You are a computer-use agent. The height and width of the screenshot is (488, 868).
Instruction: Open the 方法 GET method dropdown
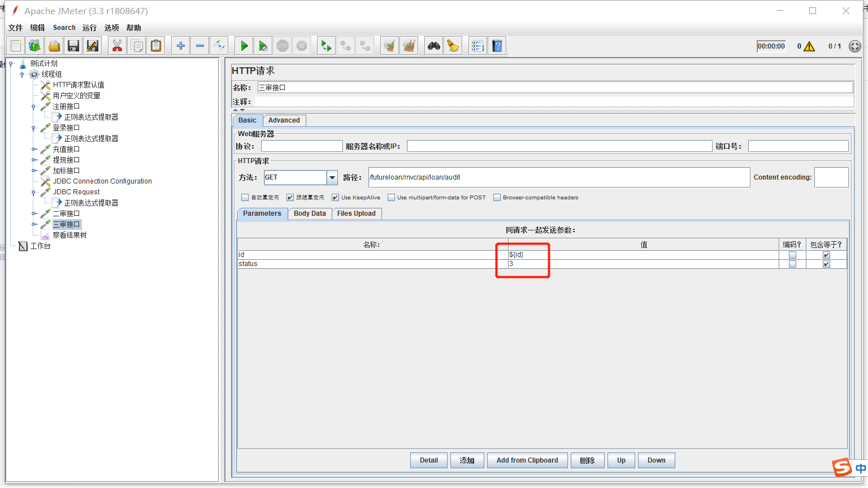pos(332,177)
